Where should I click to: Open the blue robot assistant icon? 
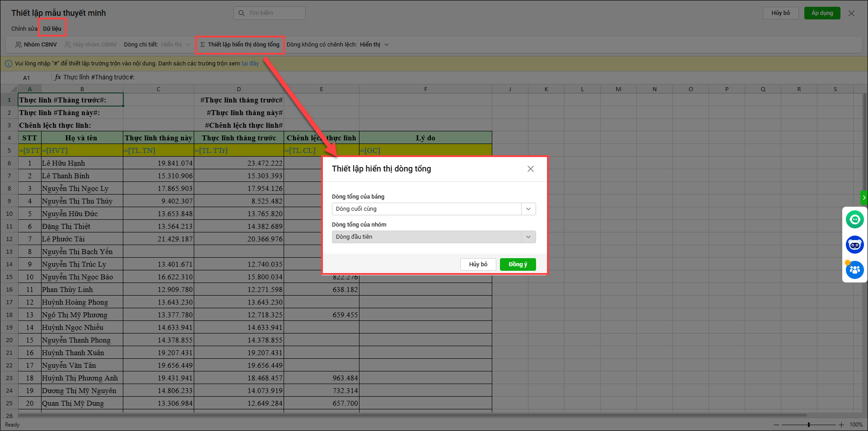pos(854,245)
